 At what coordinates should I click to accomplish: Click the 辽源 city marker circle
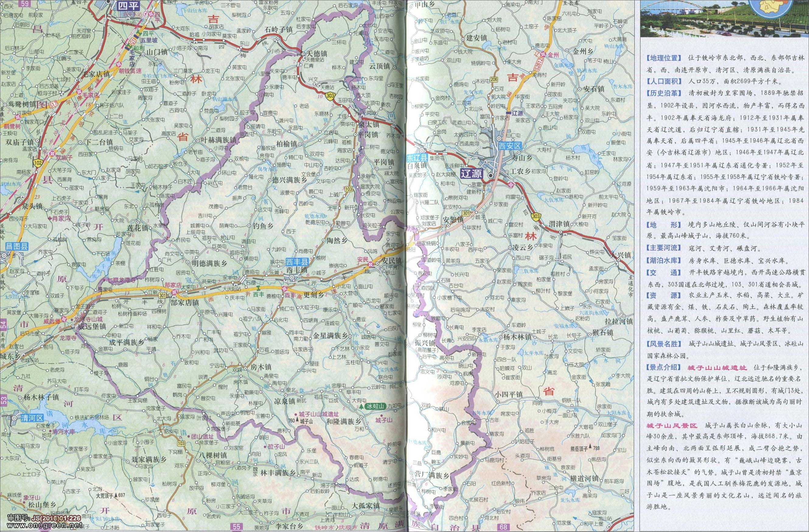point(491,175)
